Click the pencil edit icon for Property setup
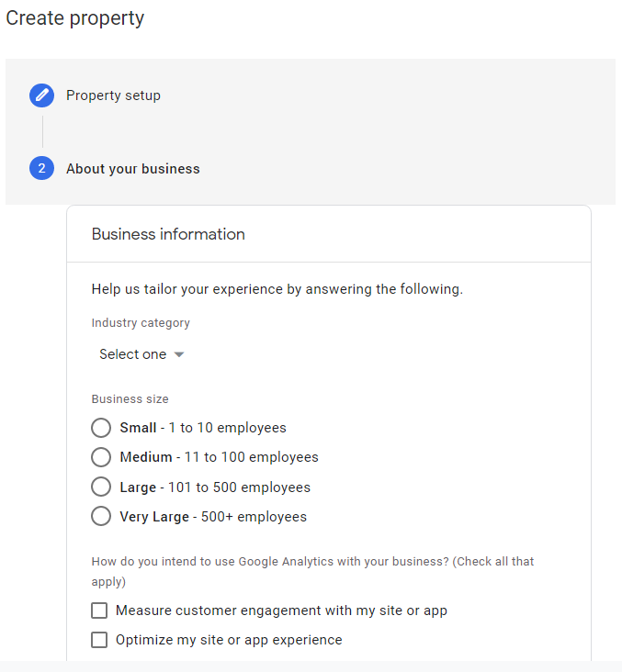 click(41, 95)
